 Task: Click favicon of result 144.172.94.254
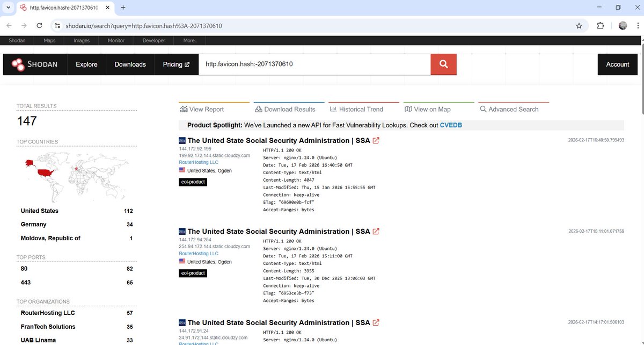tap(182, 232)
